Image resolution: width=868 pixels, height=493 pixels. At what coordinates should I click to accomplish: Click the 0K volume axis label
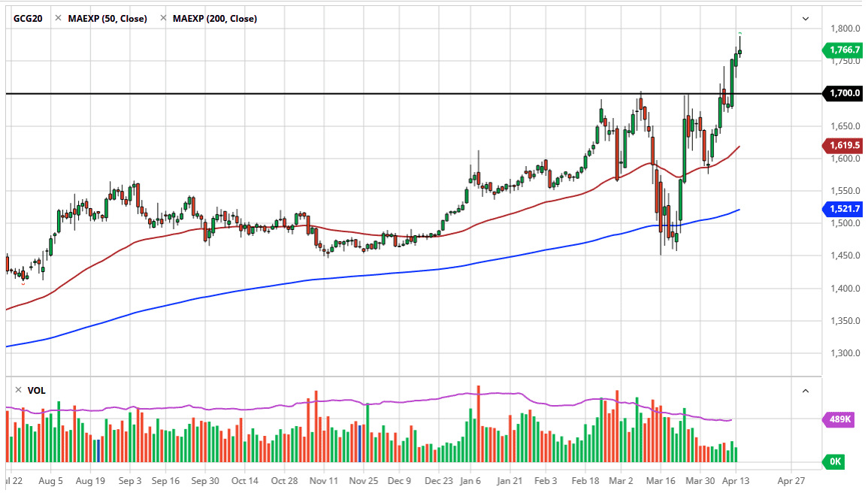coord(836,461)
